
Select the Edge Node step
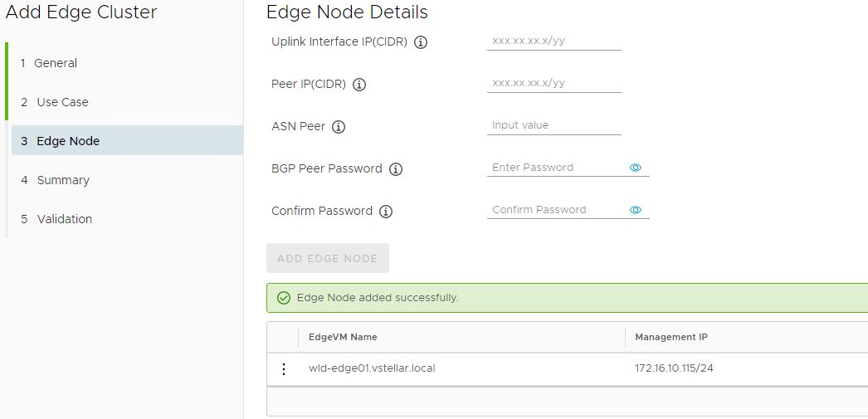coord(68,141)
